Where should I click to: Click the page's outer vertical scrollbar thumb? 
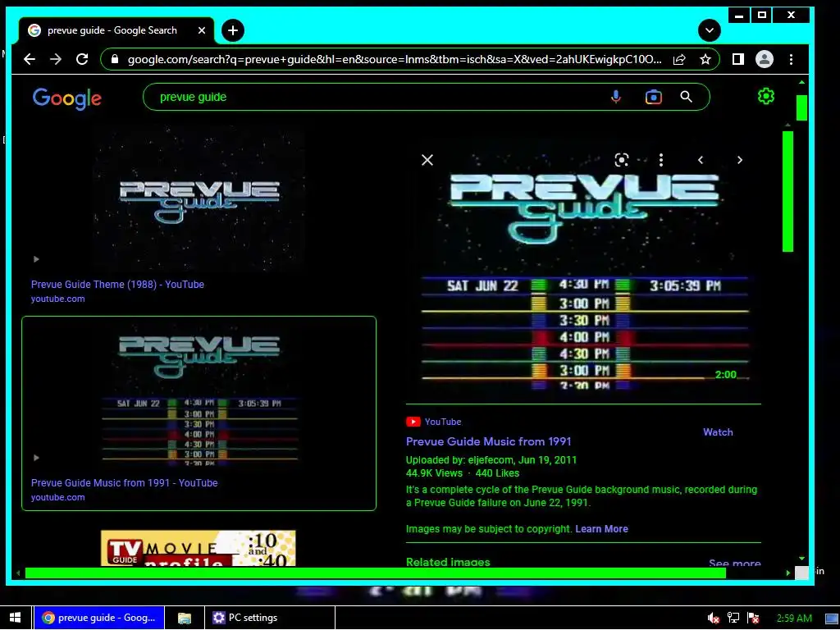tap(801, 107)
